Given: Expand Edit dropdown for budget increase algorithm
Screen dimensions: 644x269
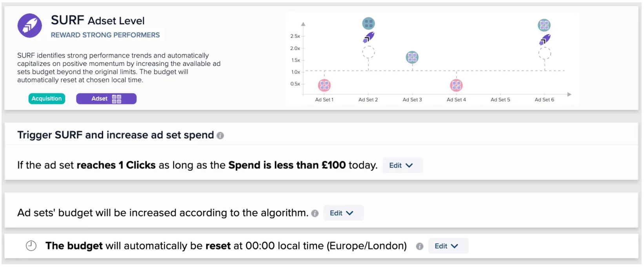Looking at the screenshot, I should 343,213.
